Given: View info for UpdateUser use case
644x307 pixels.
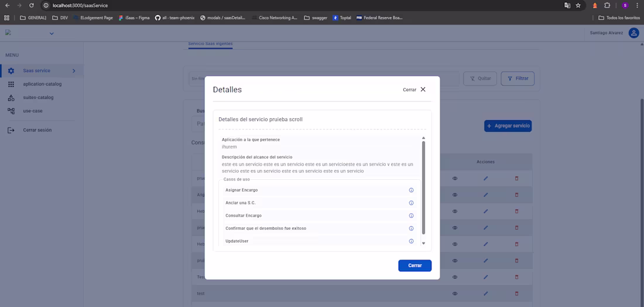Looking at the screenshot, I should click(411, 241).
